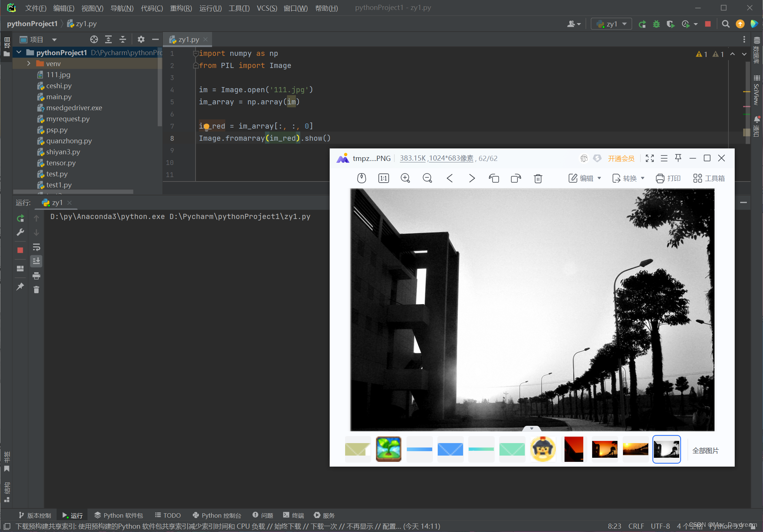Click the 开通会员 link
This screenshot has height=532, width=763.
[621, 158]
